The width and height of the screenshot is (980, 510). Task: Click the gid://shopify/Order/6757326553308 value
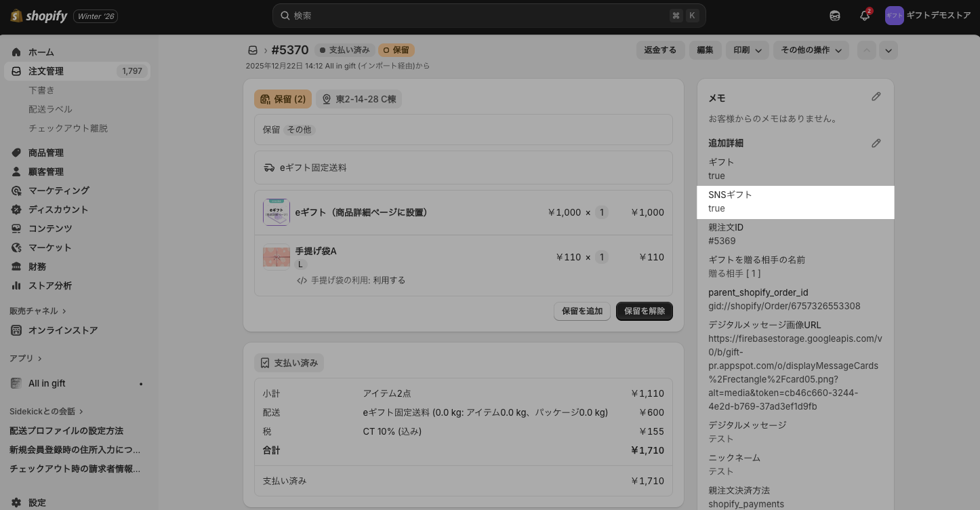784,306
